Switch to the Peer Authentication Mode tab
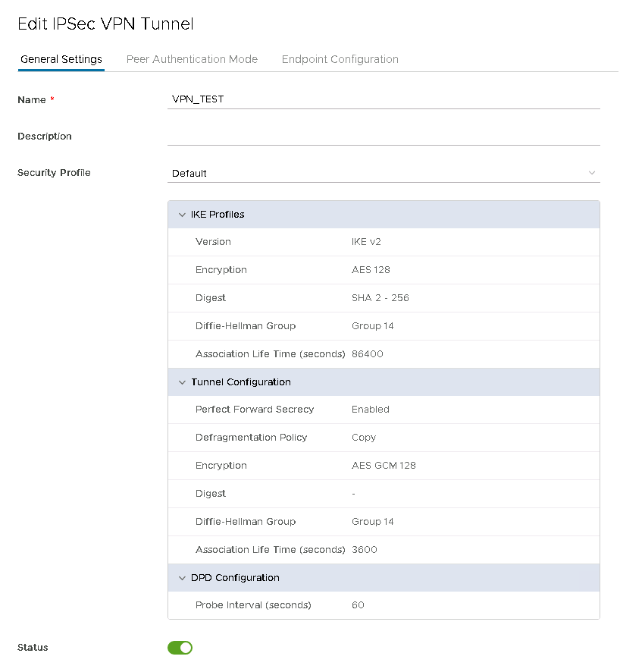620x672 pixels. (x=192, y=59)
